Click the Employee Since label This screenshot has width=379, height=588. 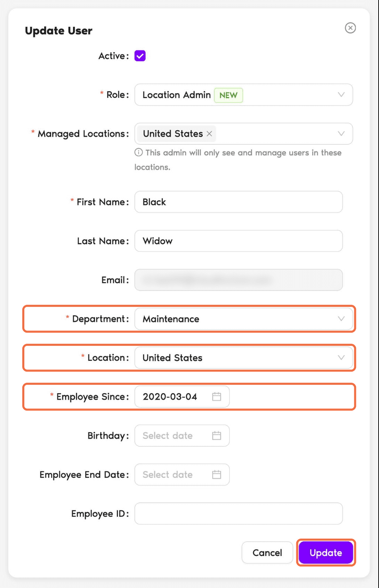point(92,397)
